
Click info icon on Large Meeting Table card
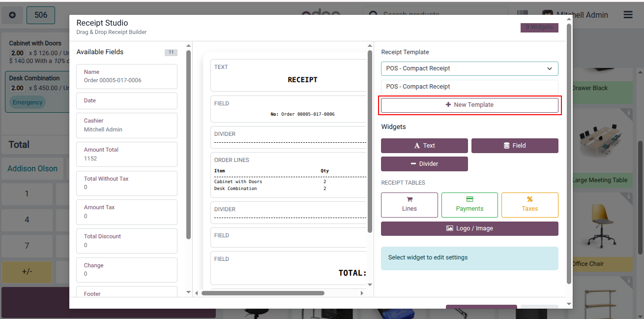click(x=628, y=113)
